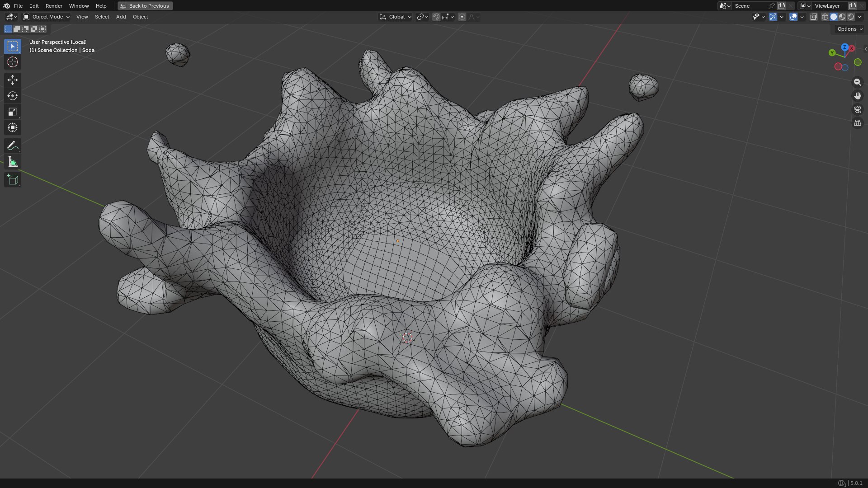Screen dimensions: 868x488
Task: Activate the Annotate tool
Action: [13, 145]
